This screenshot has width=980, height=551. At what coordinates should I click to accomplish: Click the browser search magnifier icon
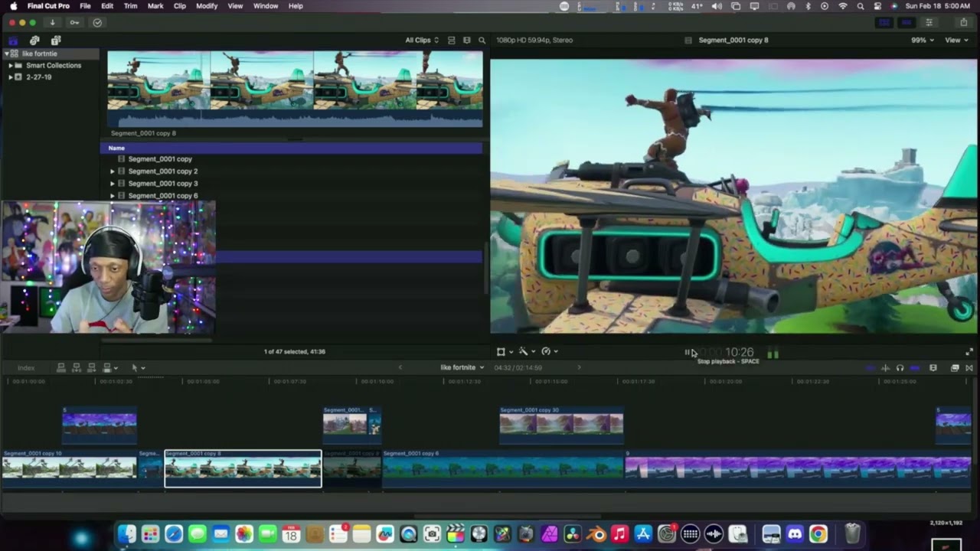(x=482, y=40)
